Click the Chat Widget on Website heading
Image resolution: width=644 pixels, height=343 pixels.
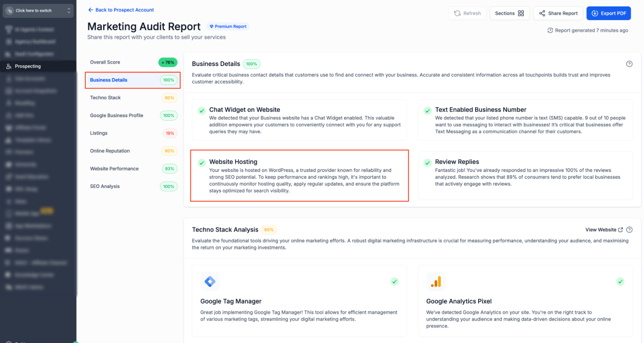(x=245, y=110)
